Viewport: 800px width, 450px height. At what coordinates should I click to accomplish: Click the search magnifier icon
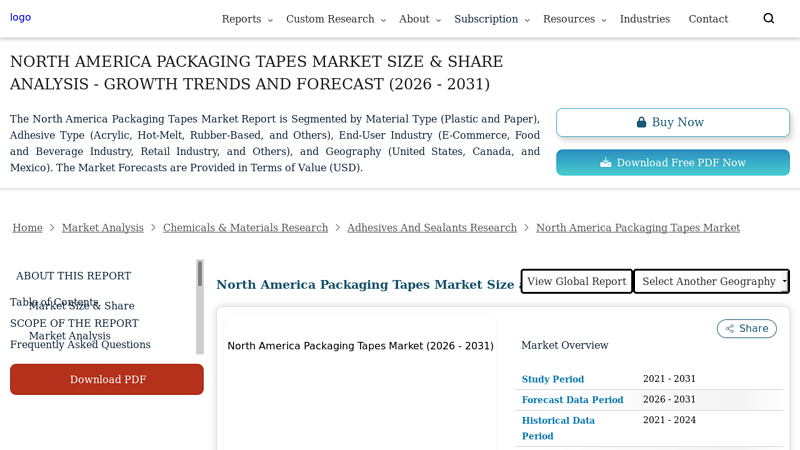click(768, 19)
